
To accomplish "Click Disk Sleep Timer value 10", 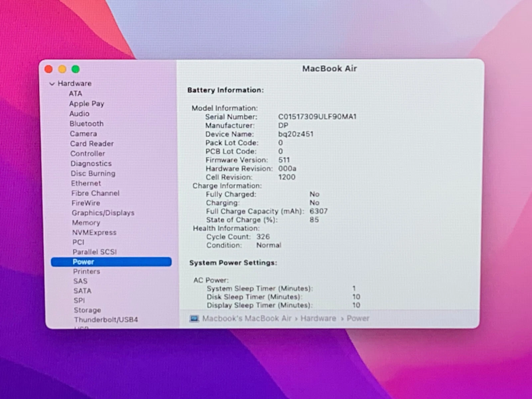I will click(356, 297).
